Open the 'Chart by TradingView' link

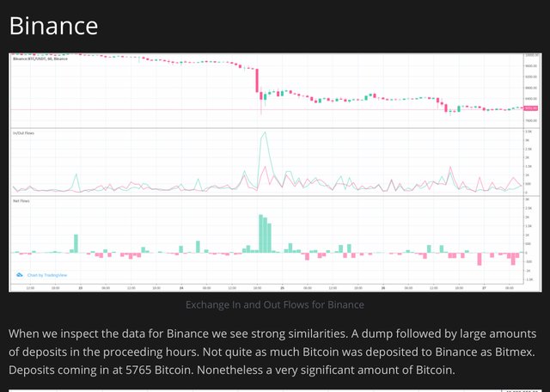[37, 275]
